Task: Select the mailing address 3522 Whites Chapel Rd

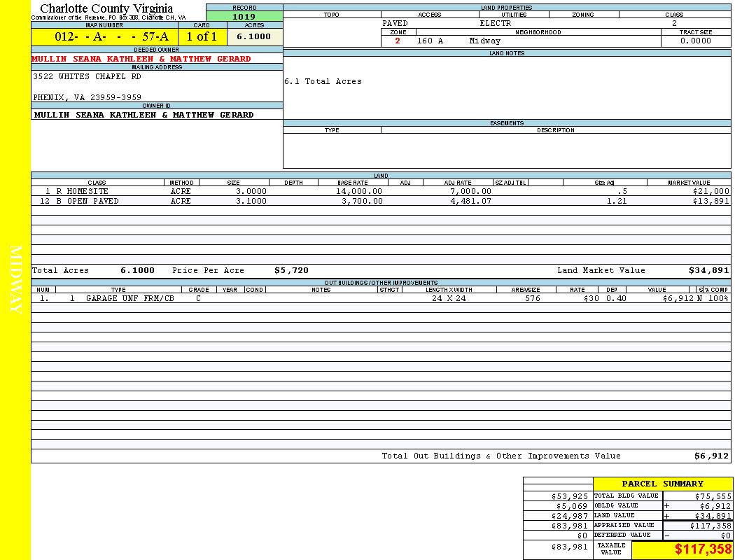Action: (87, 77)
